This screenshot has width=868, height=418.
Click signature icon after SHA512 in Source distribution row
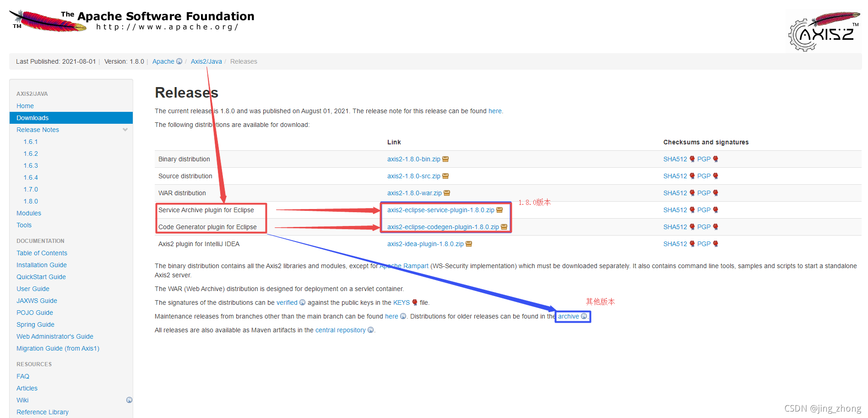[692, 176]
